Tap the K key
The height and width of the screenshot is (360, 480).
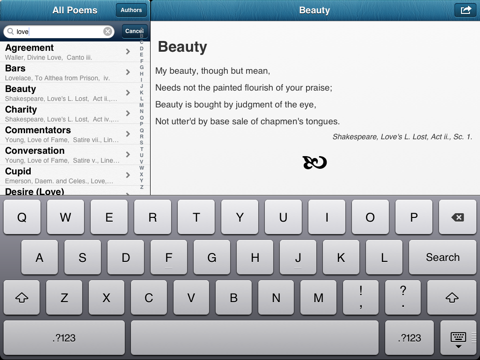(x=341, y=257)
